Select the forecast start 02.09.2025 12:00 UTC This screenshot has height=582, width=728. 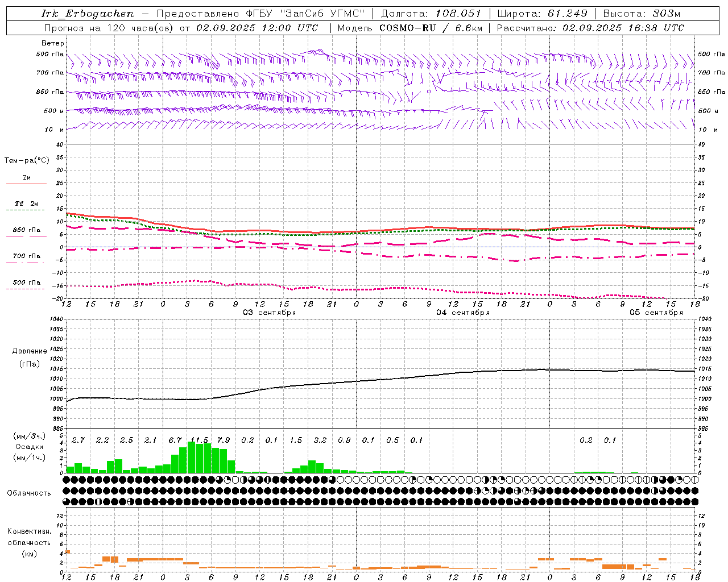click(257, 28)
